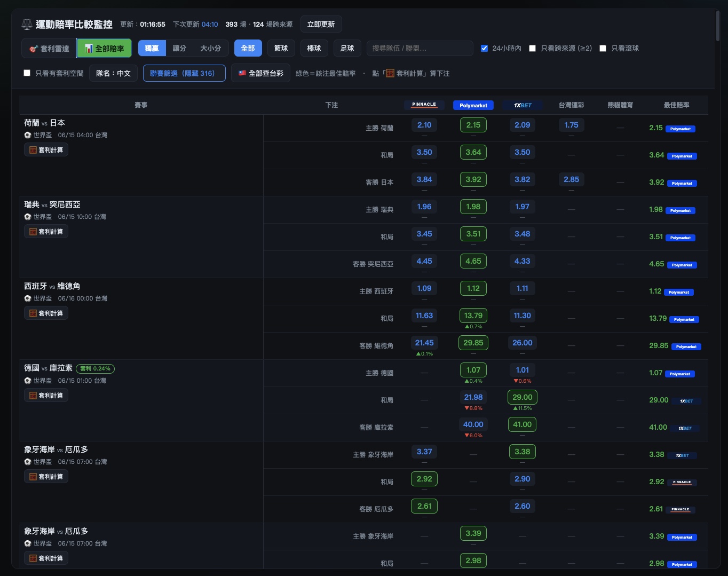The width and height of the screenshot is (728, 576).
Task: Select the 讓分 market tab
Action: (x=180, y=48)
